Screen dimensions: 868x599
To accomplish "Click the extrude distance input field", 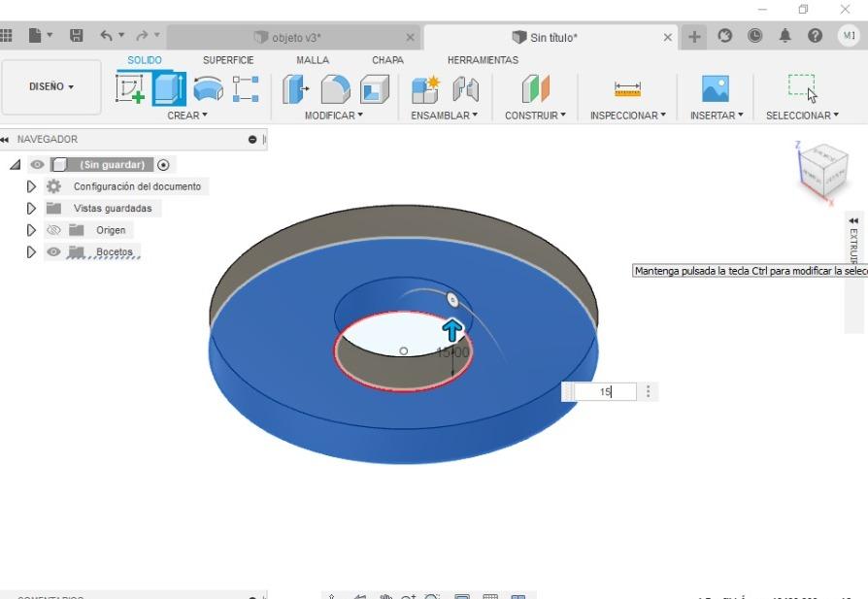I will pos(605,392).
